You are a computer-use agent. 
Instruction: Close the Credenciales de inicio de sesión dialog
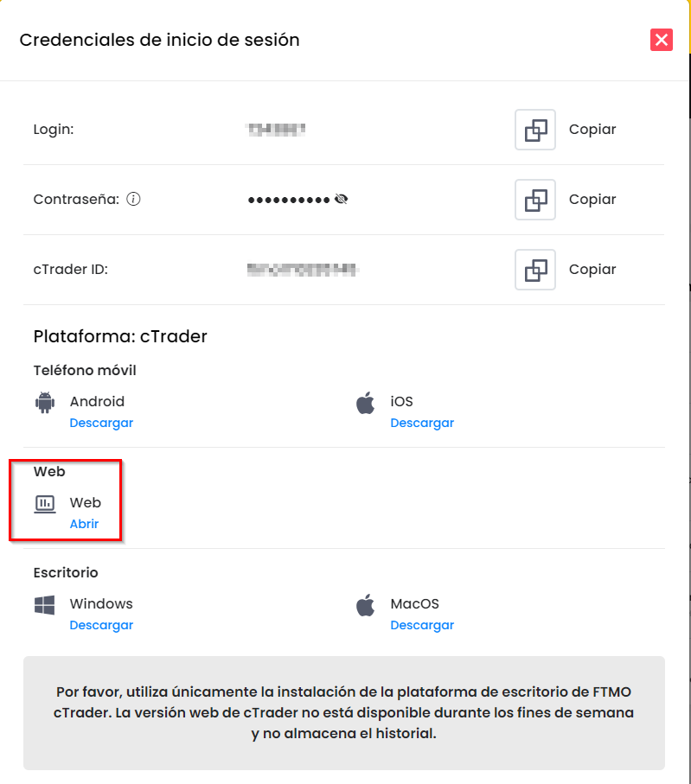pyautogui.click(x=662, y=40)
